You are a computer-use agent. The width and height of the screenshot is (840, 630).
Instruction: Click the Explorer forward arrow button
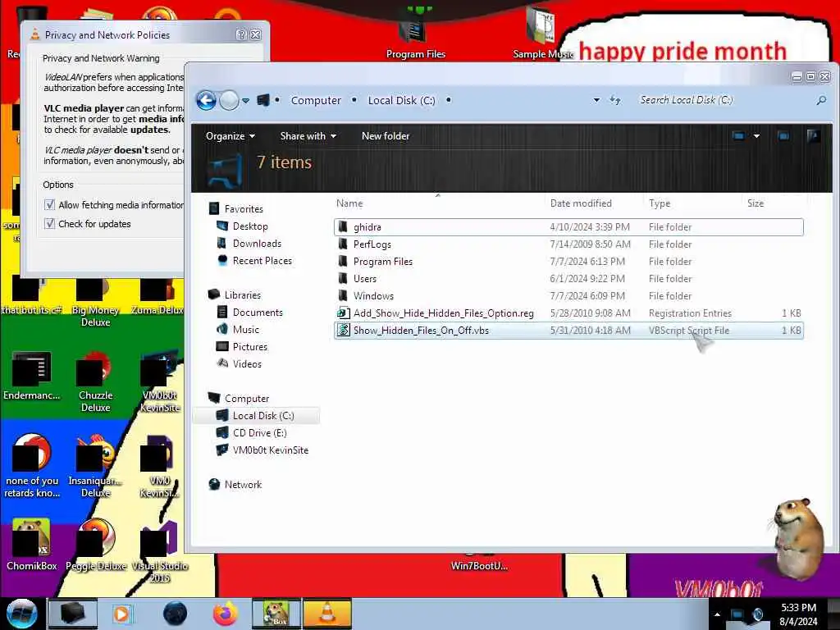pos(230,100)
